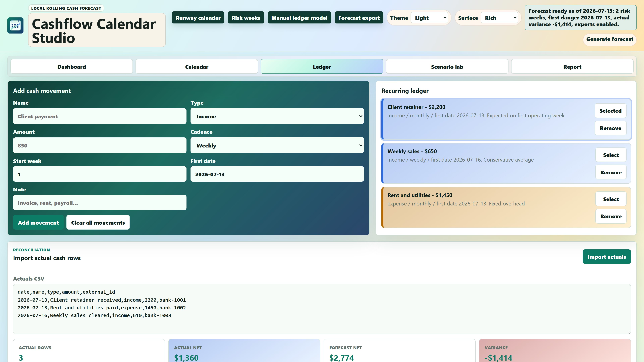The width and height of the screenshot is (644, 362).
Task: Expand the Type dropdown showing Income
Action: [x=277, y=116]
